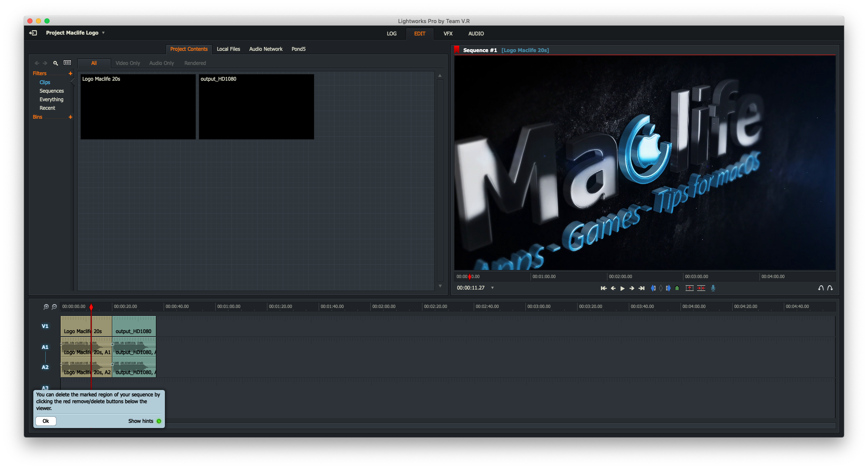The width and height of the screenshot is (868, 469).
Task: Open the Audio Network tab
Action: [x=266, y=49]
